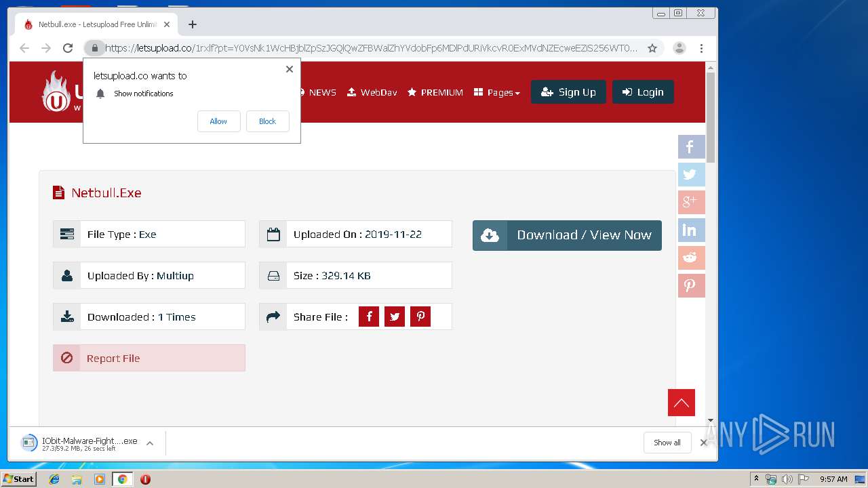Click the Downloaded : 1 Times field
868x488 pixels.
point(149,317)
